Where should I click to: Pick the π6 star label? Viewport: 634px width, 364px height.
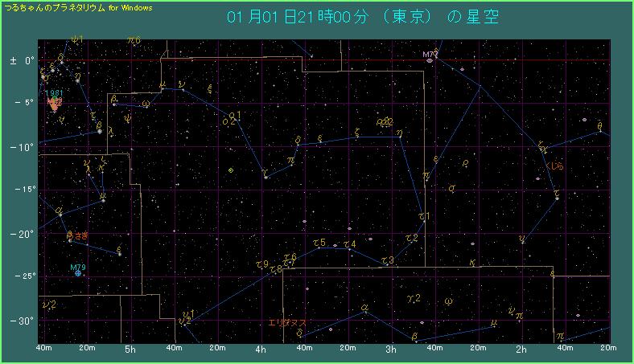[x=134, y=39]
